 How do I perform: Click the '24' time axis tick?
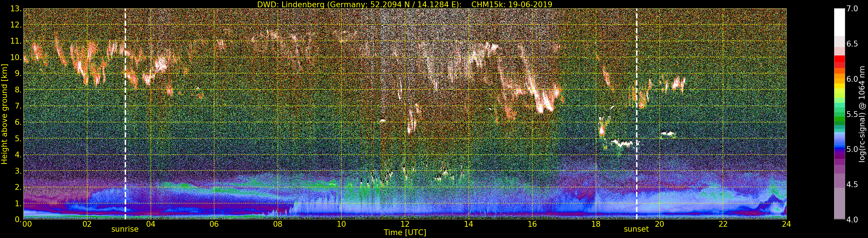point(786,224)
